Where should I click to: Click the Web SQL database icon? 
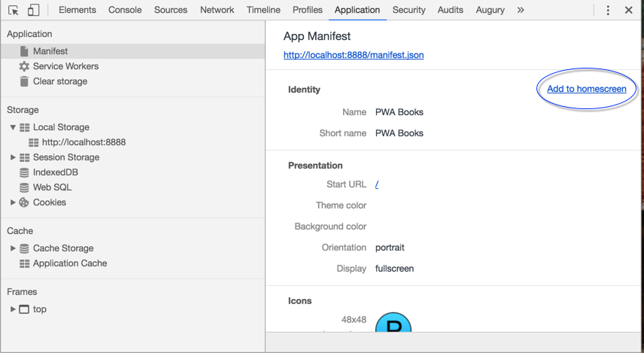[x=24, y=187]
